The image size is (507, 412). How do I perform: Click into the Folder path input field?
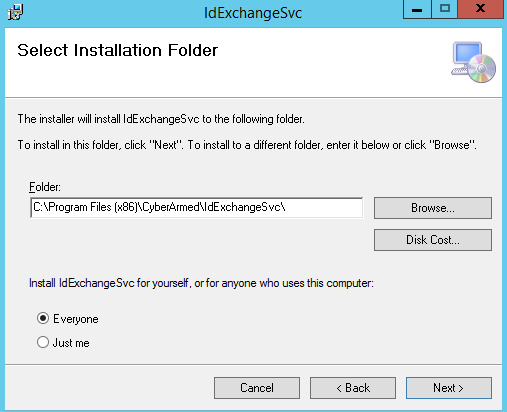click(196, 208)
